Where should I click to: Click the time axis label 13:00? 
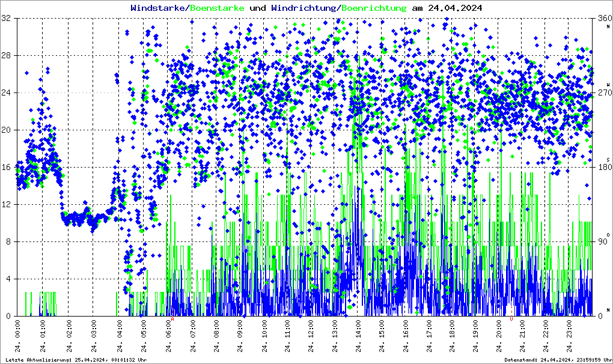[x=335, y=336]
